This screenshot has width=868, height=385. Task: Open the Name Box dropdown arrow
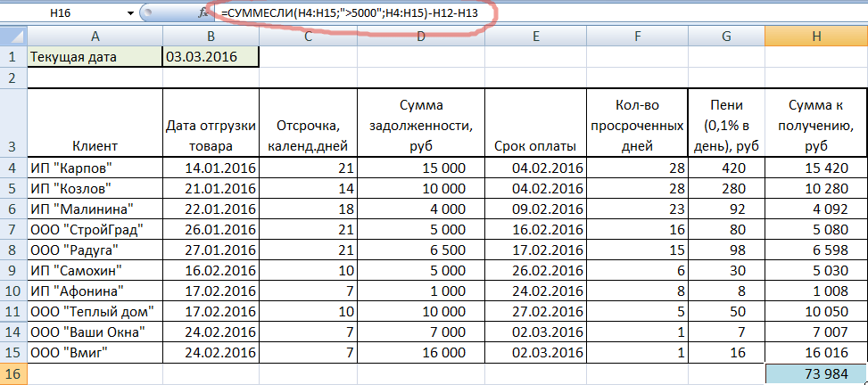(x=130, y=13)
